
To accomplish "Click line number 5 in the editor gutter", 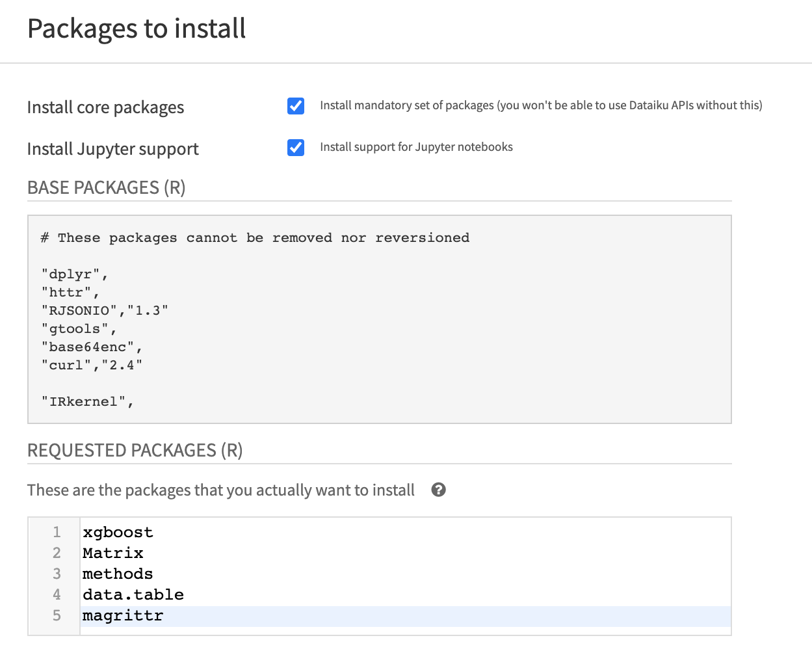I will [x=57, y=616].
